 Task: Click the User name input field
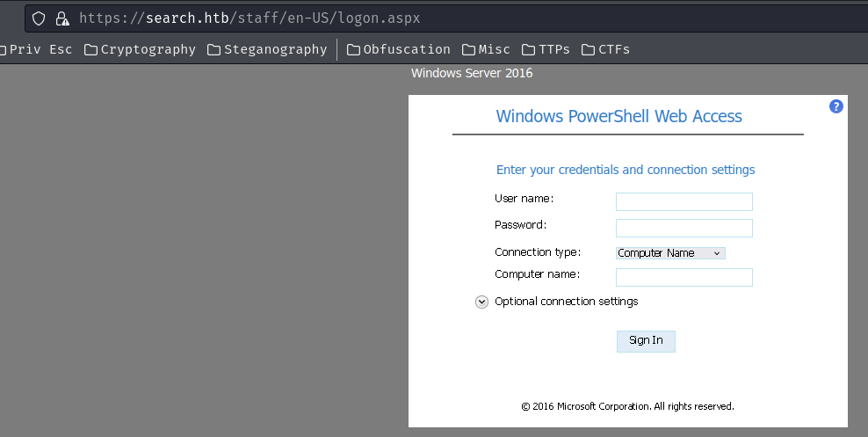click(x=684, y=201)
